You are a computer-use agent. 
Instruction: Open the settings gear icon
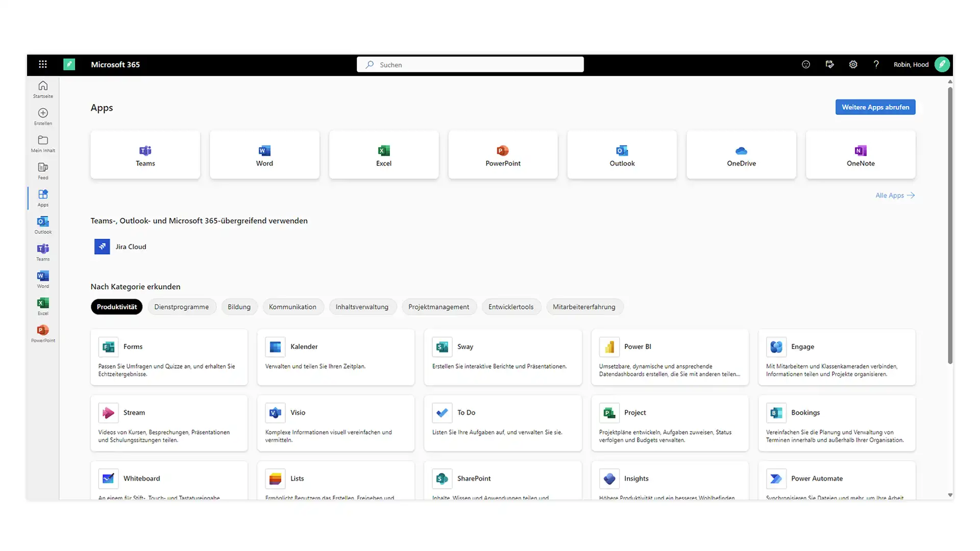click(x=853, y=64)
